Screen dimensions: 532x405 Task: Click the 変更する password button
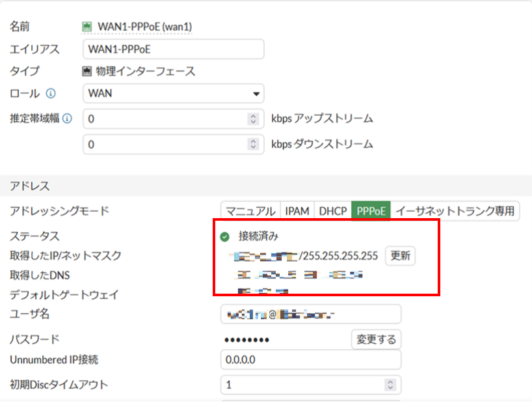[376, 339]
